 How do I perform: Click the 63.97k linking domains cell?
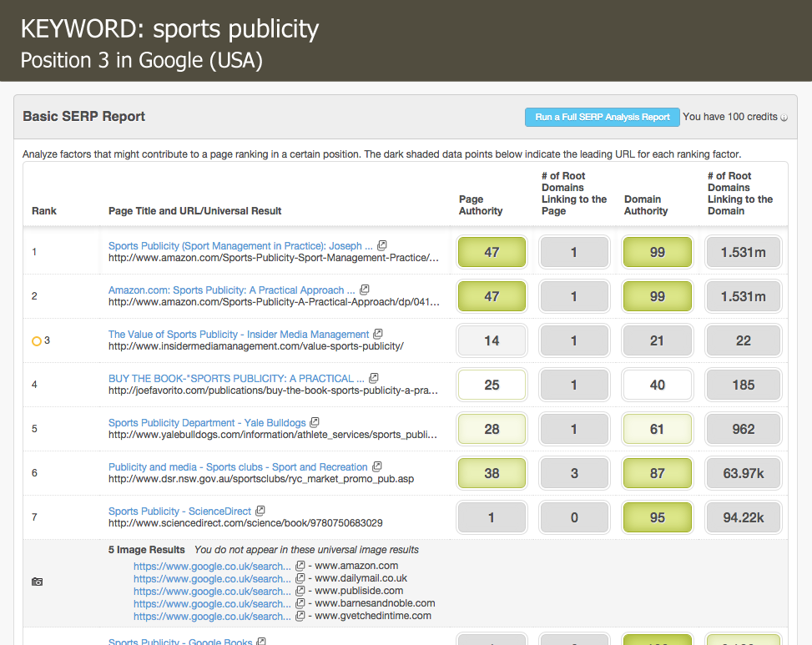point(743,473)
